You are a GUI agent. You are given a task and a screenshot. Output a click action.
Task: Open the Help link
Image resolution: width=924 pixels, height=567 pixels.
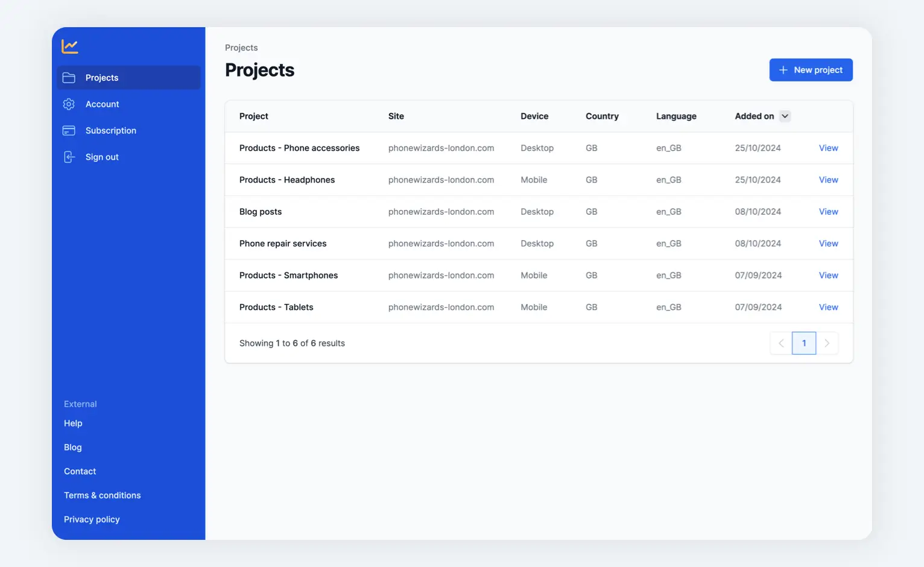point(73,423)
